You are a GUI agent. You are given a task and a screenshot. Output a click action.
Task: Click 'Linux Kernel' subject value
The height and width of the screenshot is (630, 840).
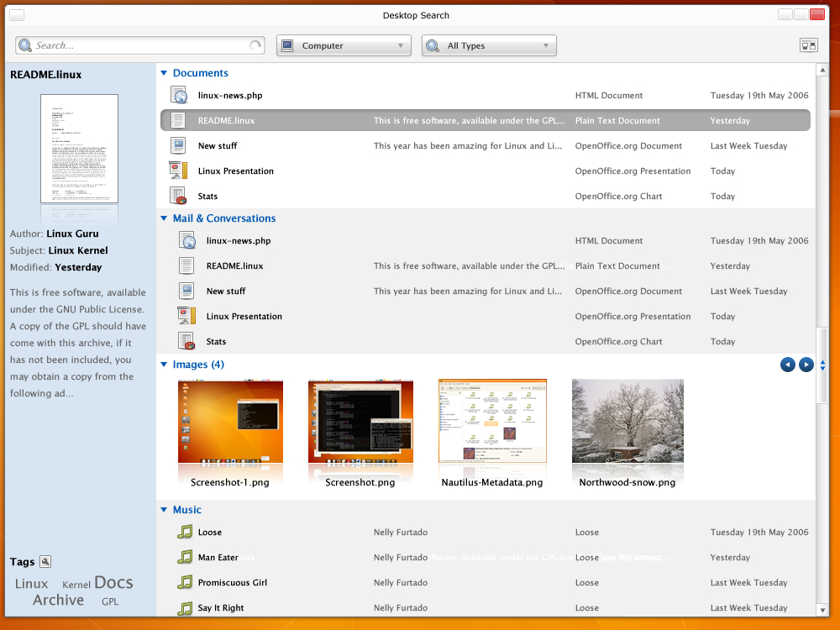click(77, 250)
